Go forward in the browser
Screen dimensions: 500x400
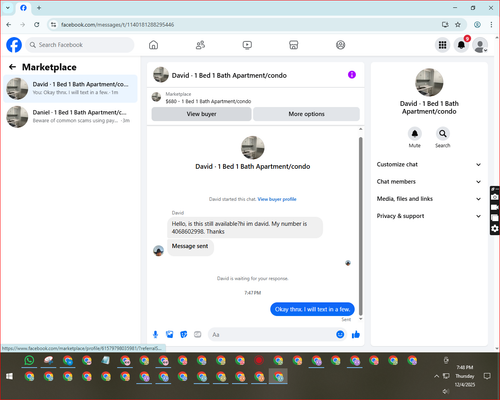click(23, 25)
